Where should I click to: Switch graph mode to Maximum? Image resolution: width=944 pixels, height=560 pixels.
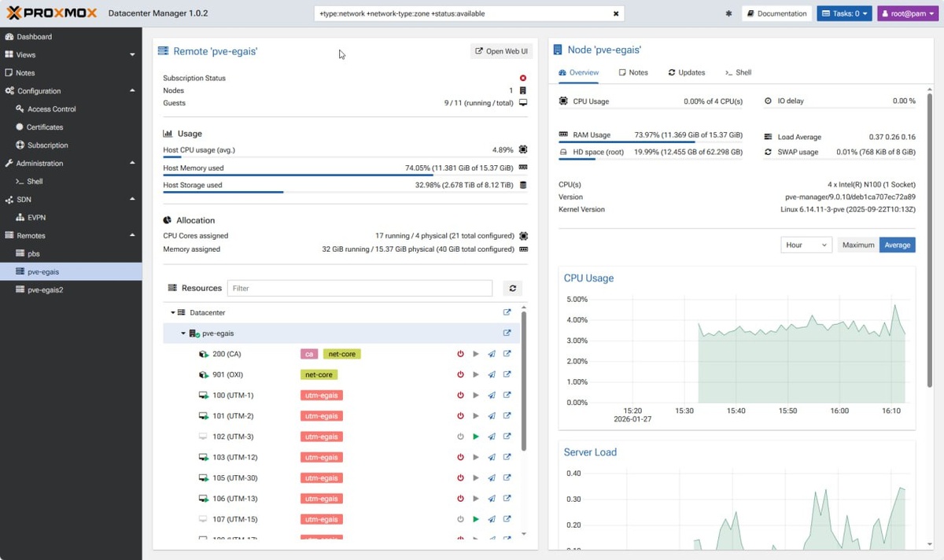[x=858, y=245]
